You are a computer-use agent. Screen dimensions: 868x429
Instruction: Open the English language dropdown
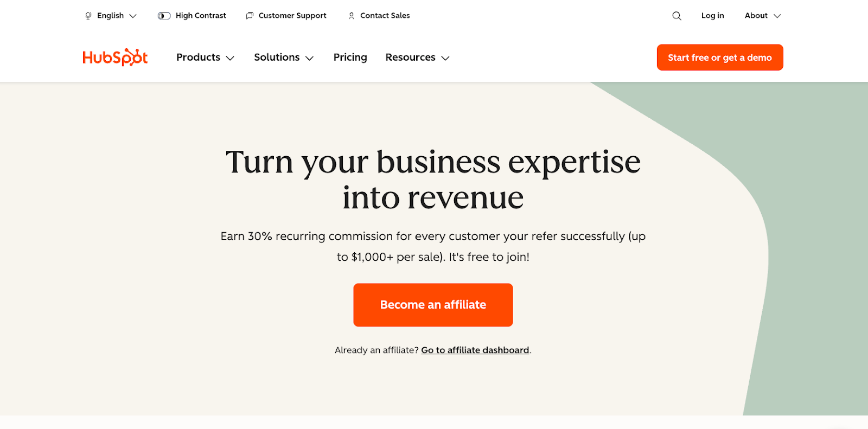[x=111, y=16]
